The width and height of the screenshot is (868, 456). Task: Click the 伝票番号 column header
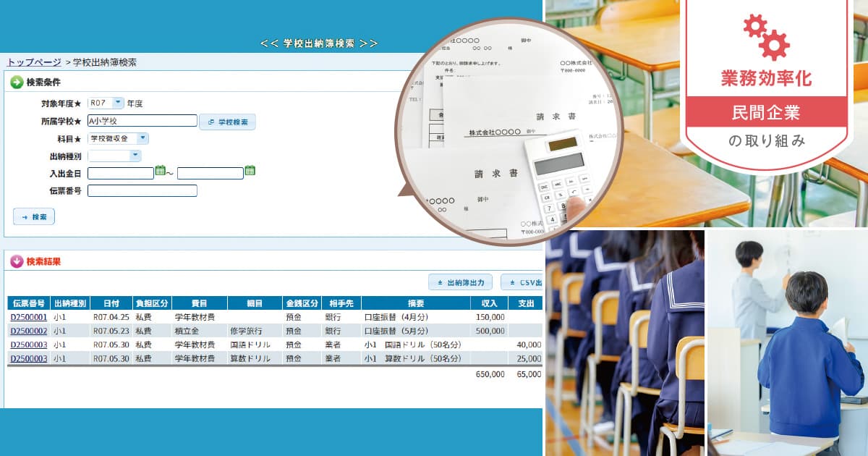tap(29, 303)
